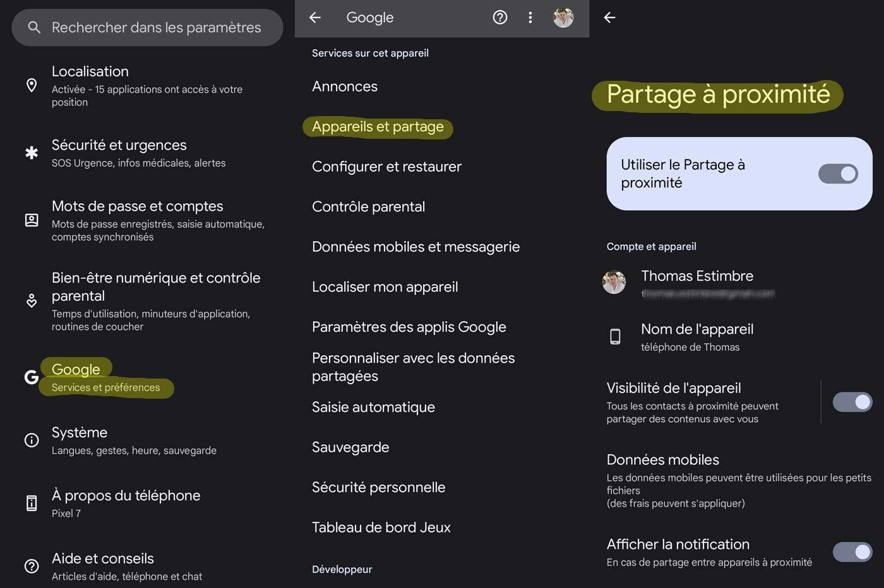The width and height of the screenshot is (884, 588).
Task: Open Afficher la notification text
Action: pyautogui.click(x=709, y=552)
